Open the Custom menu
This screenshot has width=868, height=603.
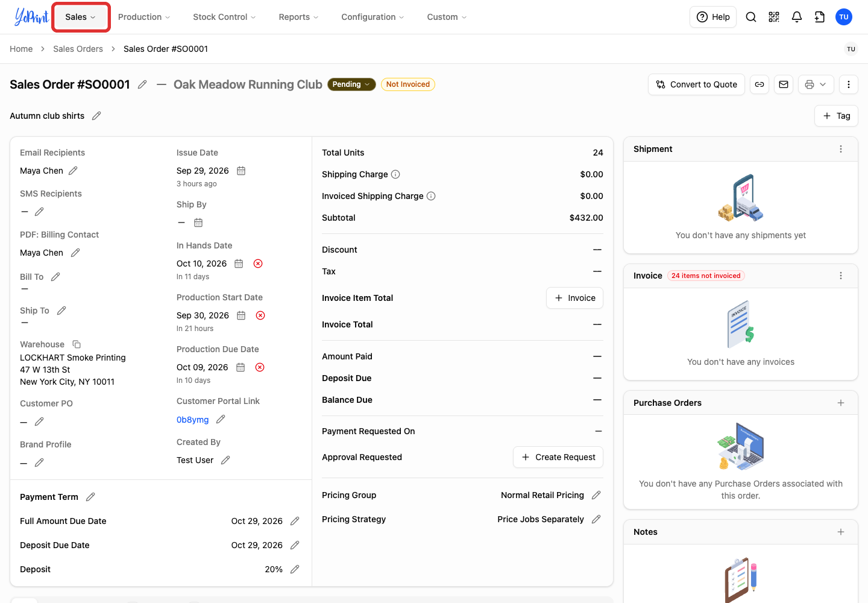click(447, 17)
